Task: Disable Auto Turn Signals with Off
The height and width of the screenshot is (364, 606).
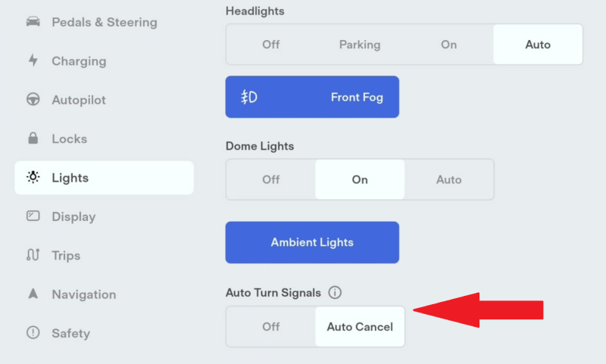Action: coord(270,327)
